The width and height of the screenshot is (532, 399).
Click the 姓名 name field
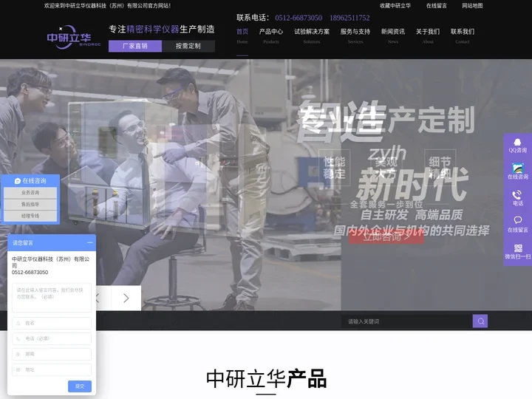click(x=52, y=323)
